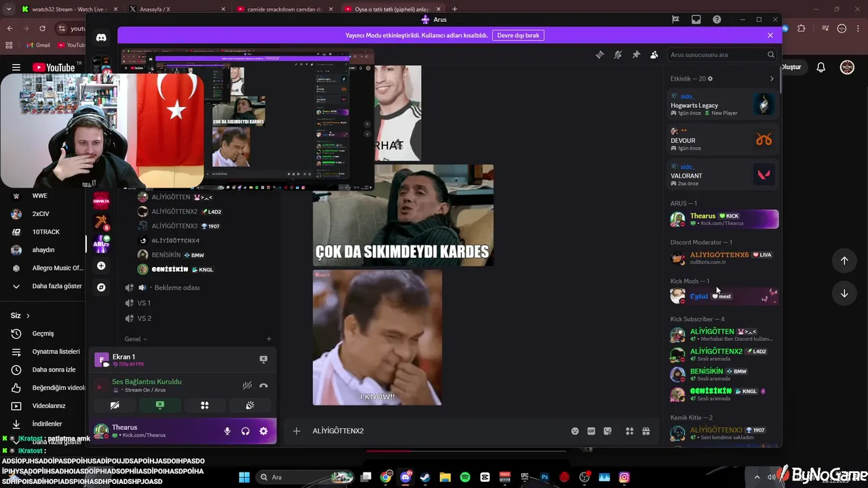
Task: Go to YouTube home via logo
Action: tap(54, 67)
